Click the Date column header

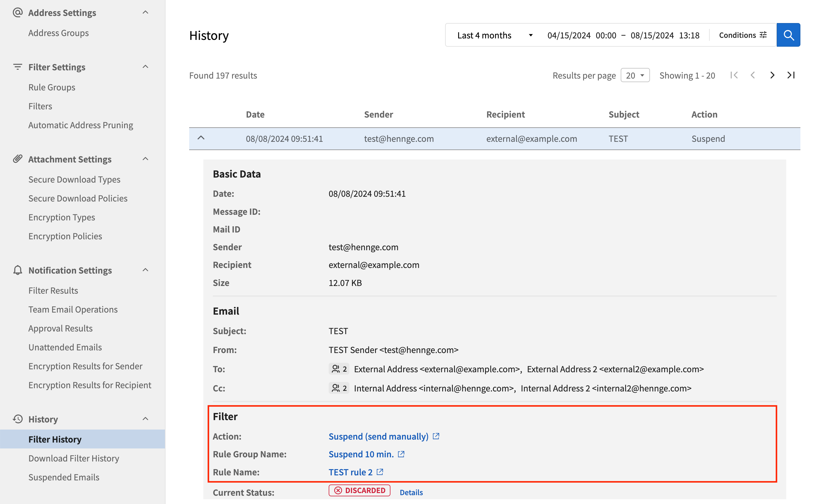255,114
